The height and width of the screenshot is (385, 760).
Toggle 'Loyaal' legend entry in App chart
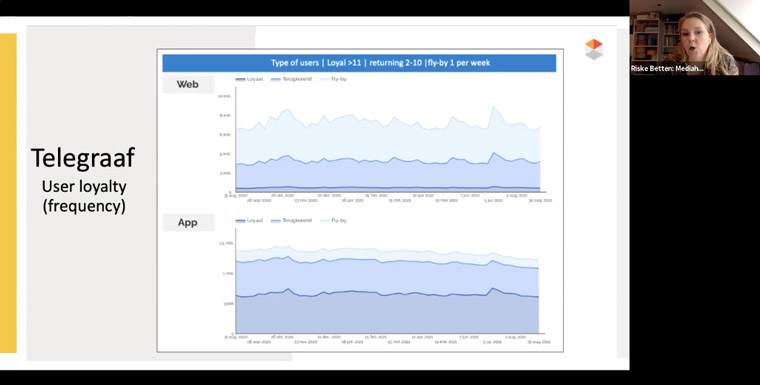tap(249, 221)
